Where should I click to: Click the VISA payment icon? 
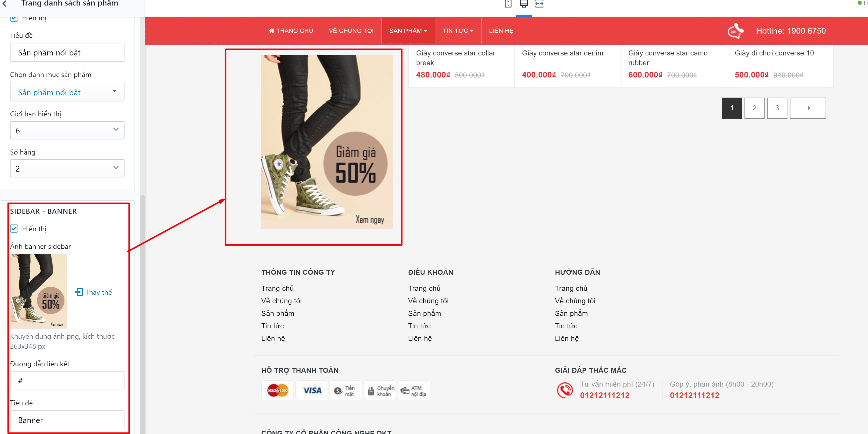click(x=312, y=391)
